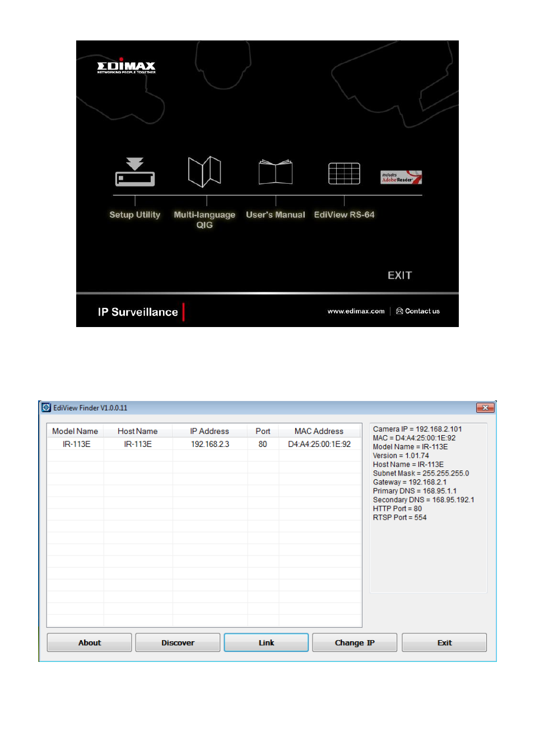Sort by the Model Name column header
Screen dimensions: 535x756
pyautogui.click(x=75, y=431)
